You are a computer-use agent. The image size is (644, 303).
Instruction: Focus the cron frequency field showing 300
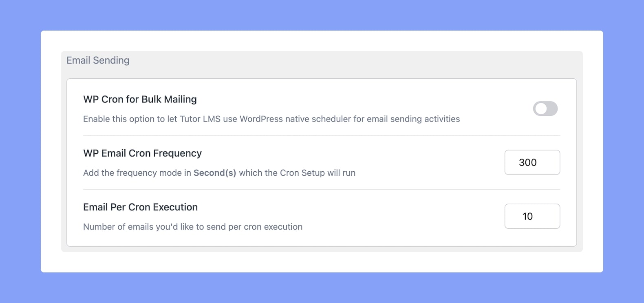[x=532, y=162]
